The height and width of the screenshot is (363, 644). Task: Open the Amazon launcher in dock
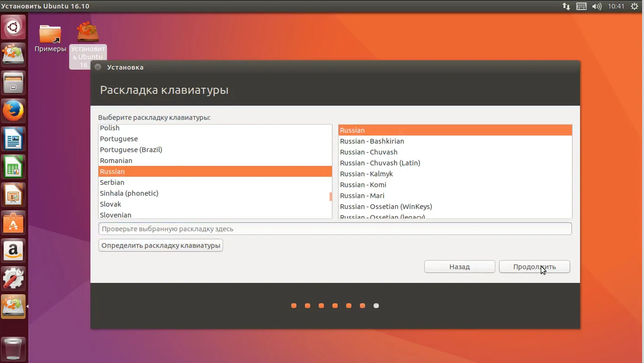click(13, 251)
